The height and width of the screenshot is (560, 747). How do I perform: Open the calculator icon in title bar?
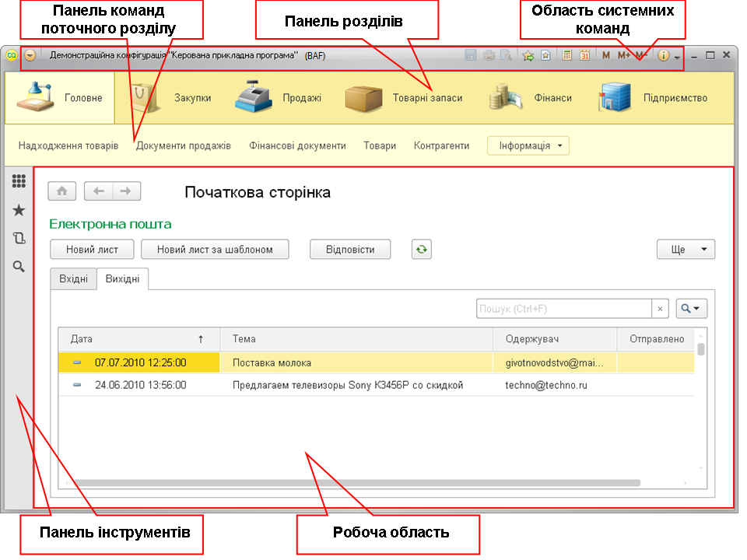[x=566, y=55]
